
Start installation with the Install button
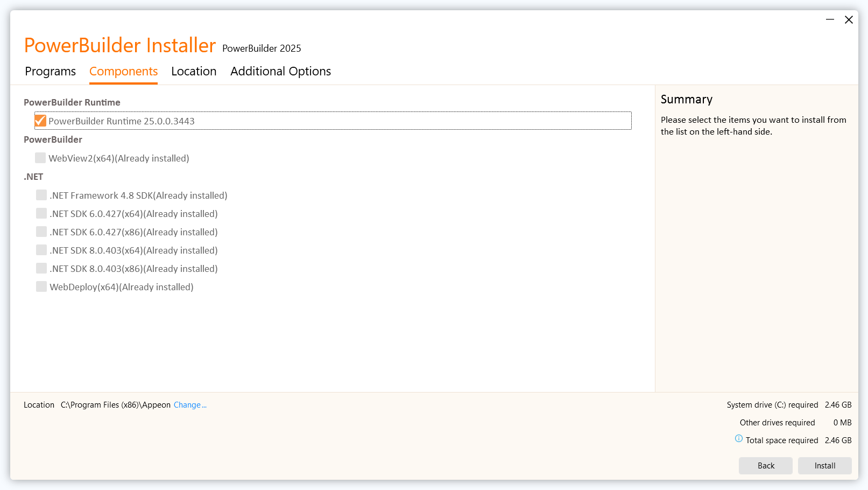tap(824, 466)
